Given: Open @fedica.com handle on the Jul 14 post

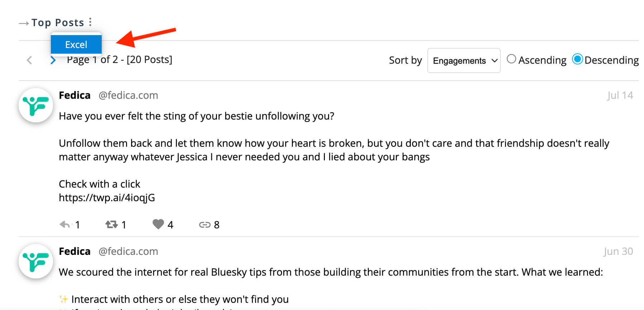Looking at the screenshot, I should (128, 95).
